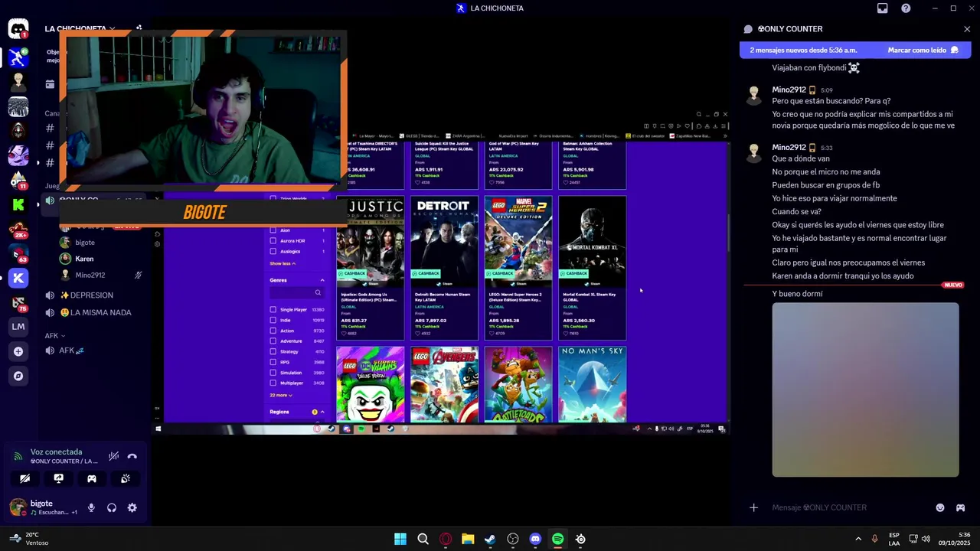Open Mortal Kombat XL game card
Screen dimensions: 980x551
[592, 268]
